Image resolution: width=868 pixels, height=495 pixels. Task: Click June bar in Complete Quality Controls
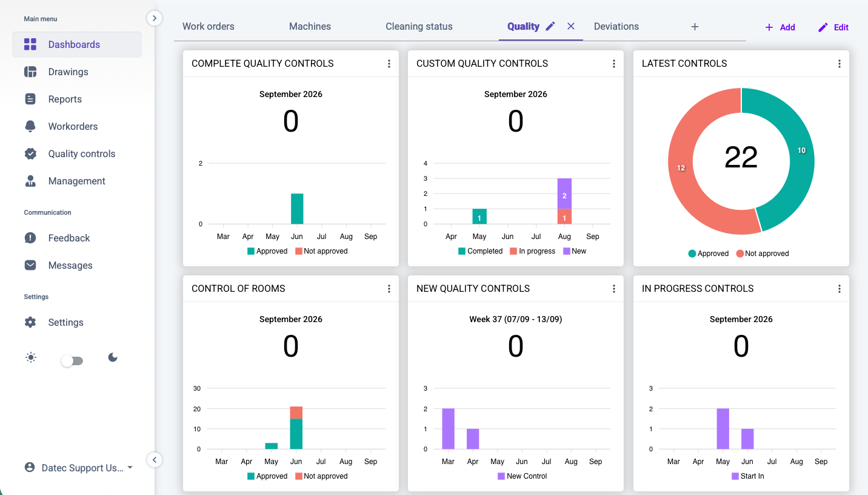pyautogui.click(x=297, y=209)
